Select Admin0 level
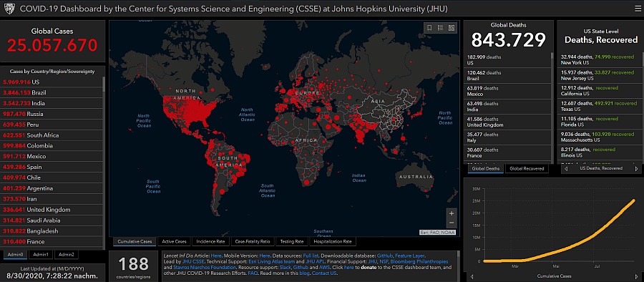Image resolution: width=644 pixels, height=282 pixels. point(15,255)
